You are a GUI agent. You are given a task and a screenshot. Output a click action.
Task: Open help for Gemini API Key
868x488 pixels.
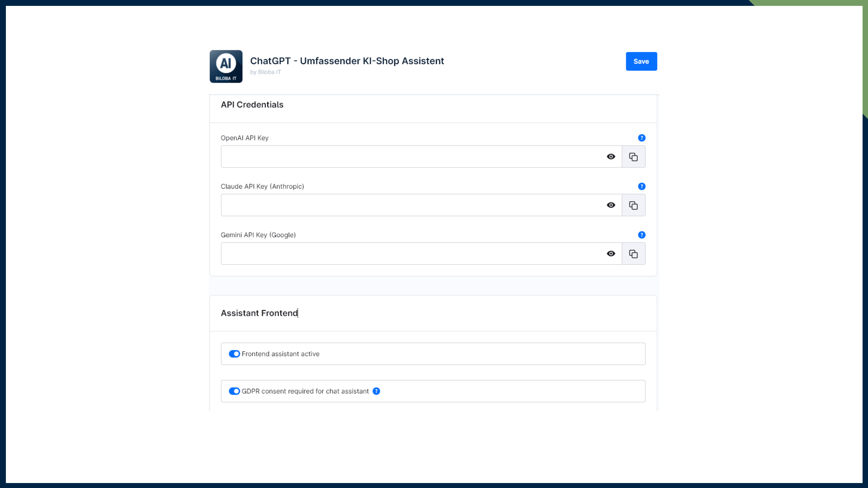pos(642,235)
